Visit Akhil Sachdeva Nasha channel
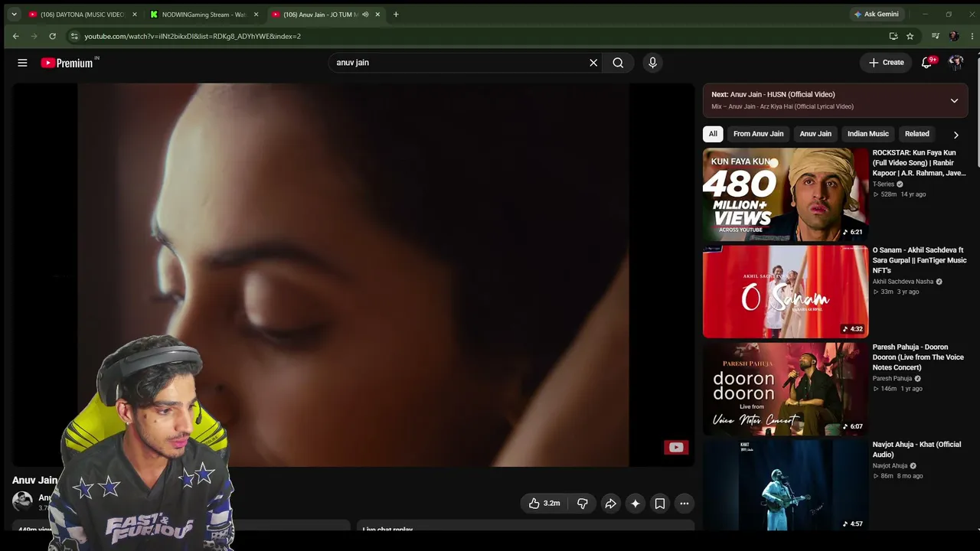980x551 pixels. 903,282
